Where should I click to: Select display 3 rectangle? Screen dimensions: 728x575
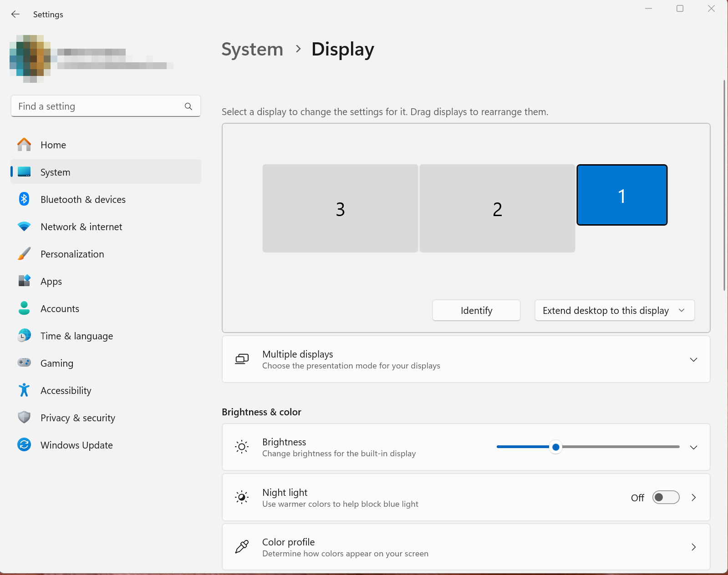340,208
